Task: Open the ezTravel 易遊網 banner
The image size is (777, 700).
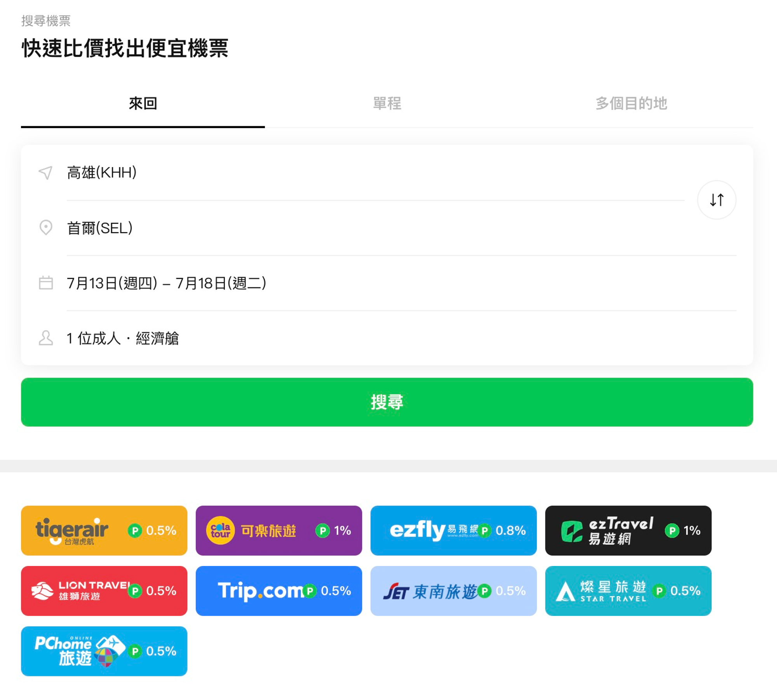Action: (x=629, y=531)
